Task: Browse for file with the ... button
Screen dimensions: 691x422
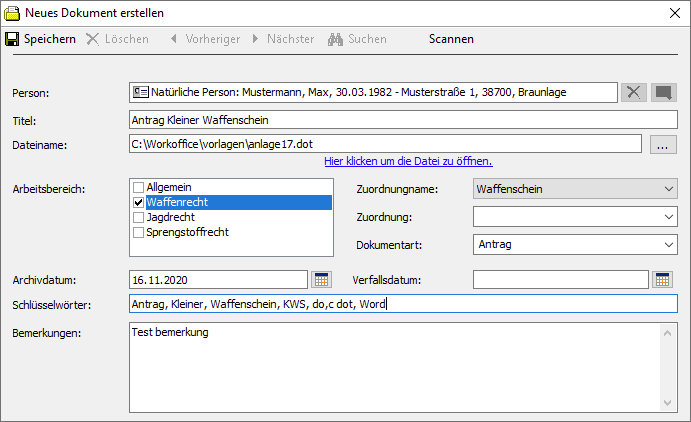Action: (x=663, y=144)
